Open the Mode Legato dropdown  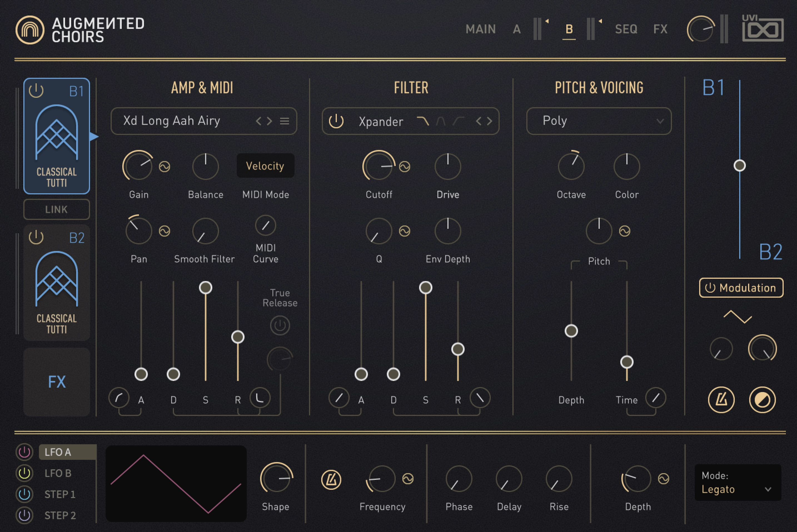tap(738, 483)
